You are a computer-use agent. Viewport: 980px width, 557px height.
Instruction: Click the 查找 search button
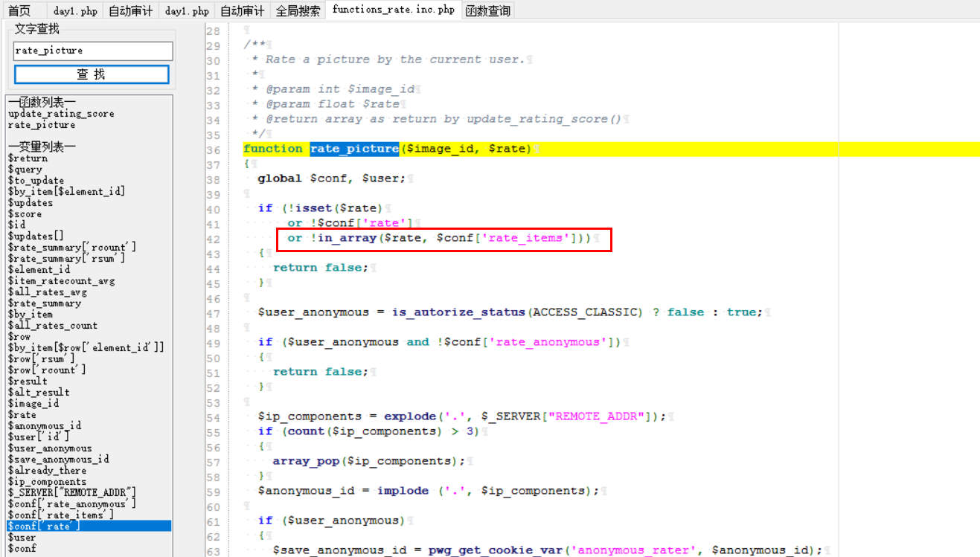click(92, 74)
